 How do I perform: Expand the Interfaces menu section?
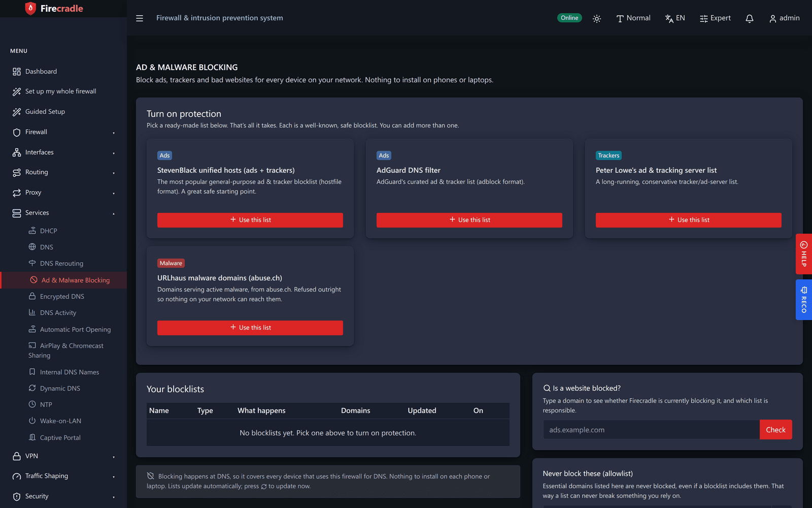[x=63, y=152]
